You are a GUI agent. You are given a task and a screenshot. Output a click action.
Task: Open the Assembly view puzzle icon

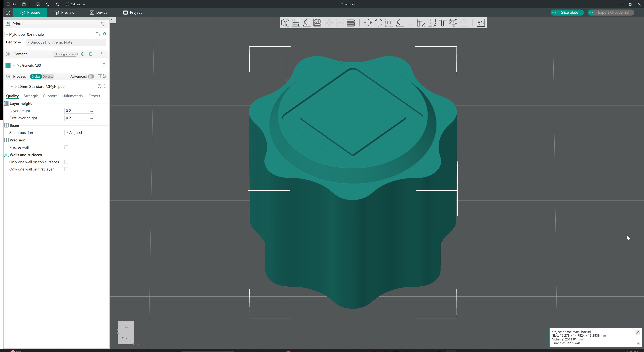[x=480, y=23]
